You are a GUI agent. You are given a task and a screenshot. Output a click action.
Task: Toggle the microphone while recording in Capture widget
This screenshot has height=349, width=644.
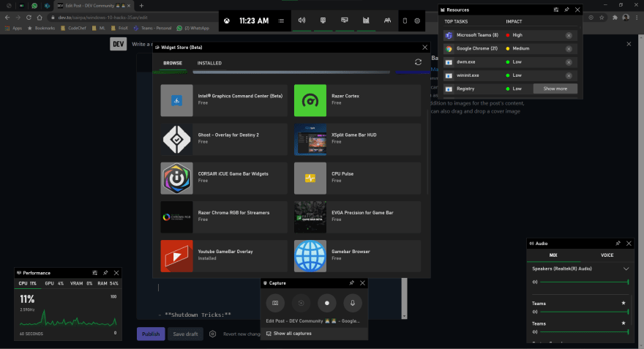point(353,303)
